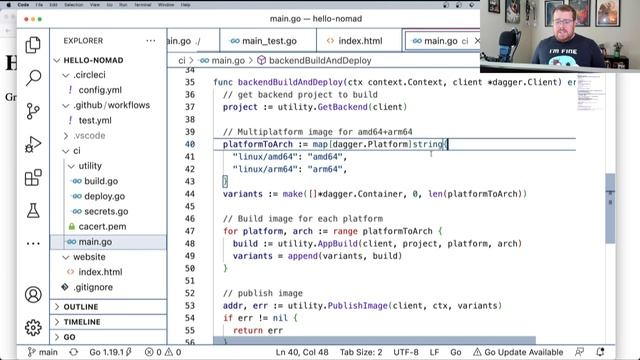Open Explorer panel more actions ellipsis

point(151,41)
